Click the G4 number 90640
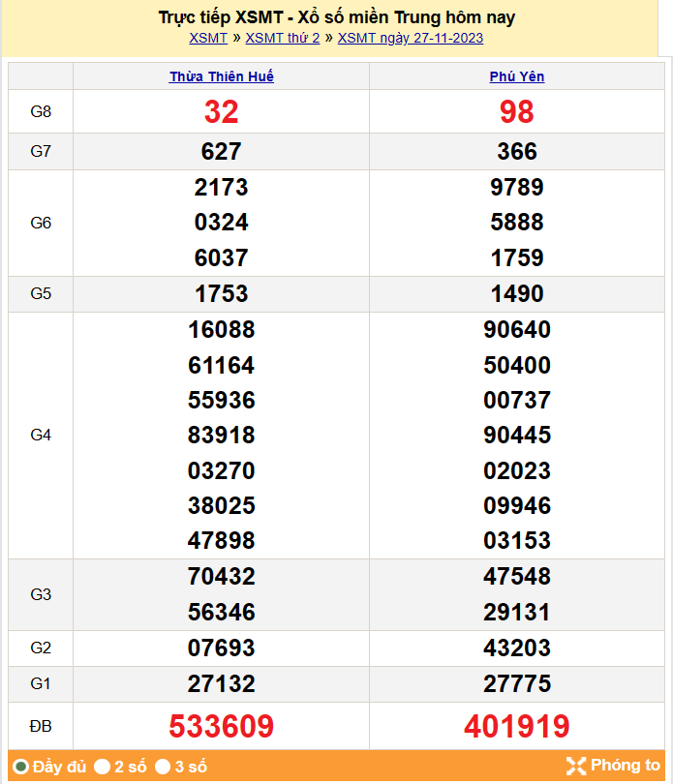 [517, 330]
